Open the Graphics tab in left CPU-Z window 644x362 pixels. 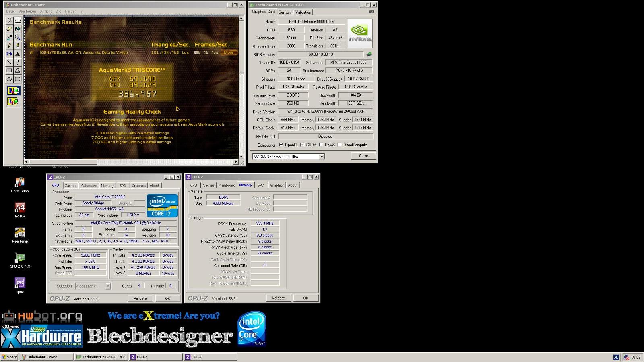138,186
